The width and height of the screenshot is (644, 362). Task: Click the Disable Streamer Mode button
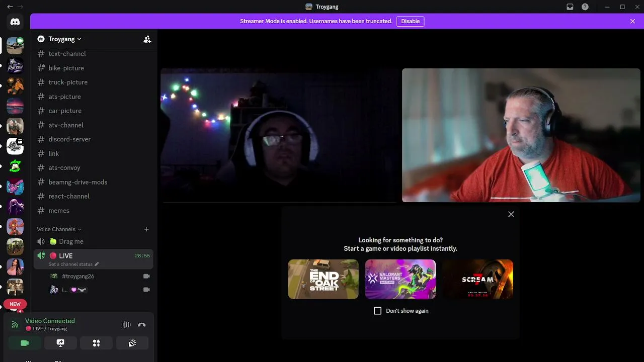pyautogui.click(x=410, y=21)
